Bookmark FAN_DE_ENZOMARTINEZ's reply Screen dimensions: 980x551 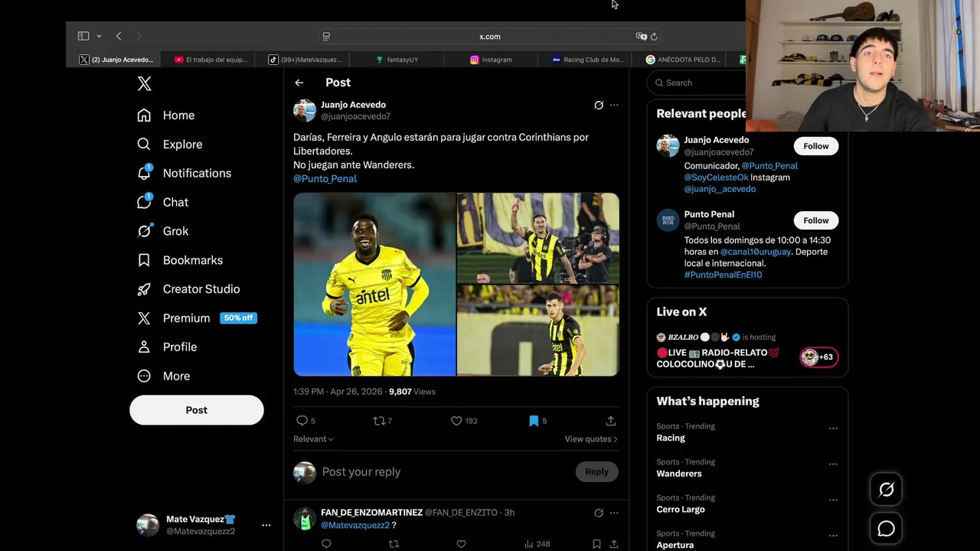pos(596,544)
